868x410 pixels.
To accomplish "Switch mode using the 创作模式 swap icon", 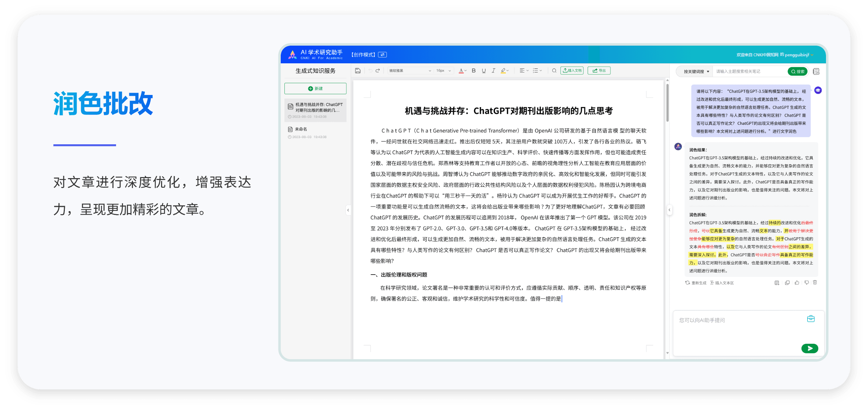I will pos(382,55).
